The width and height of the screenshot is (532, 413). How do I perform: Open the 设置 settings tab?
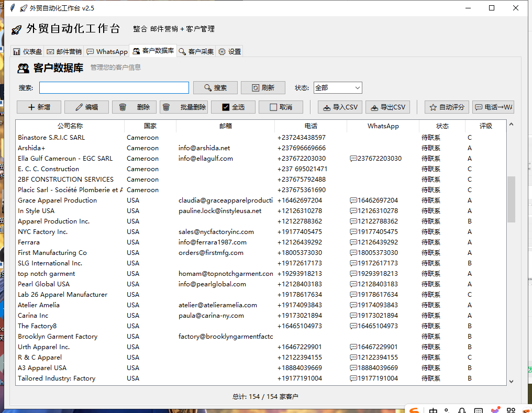point(230,51)
